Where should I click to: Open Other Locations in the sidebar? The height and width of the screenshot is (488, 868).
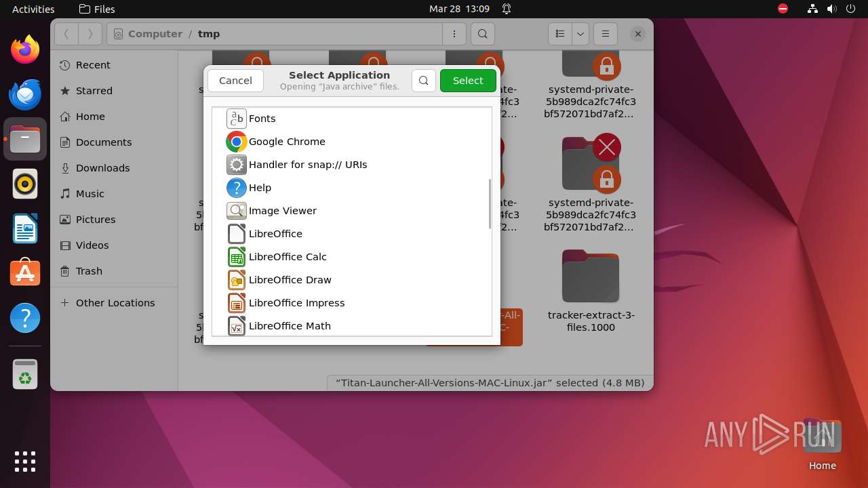click(x=114, y=303)
